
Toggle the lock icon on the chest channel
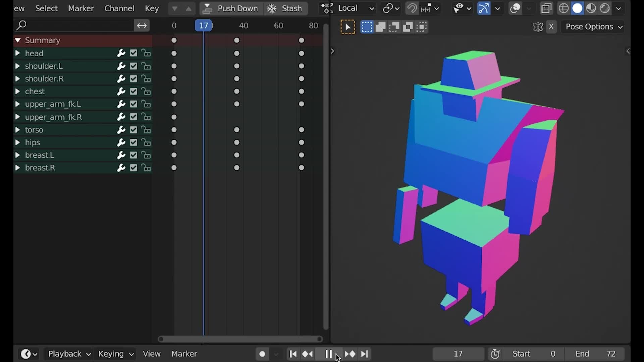point(146,91)
